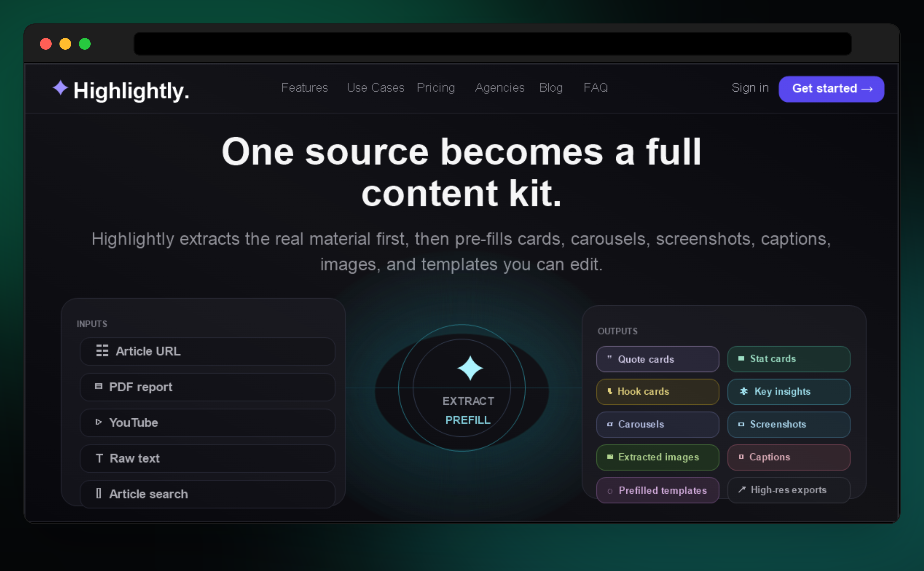Click the image icon on Extracted images

[610, 457]
